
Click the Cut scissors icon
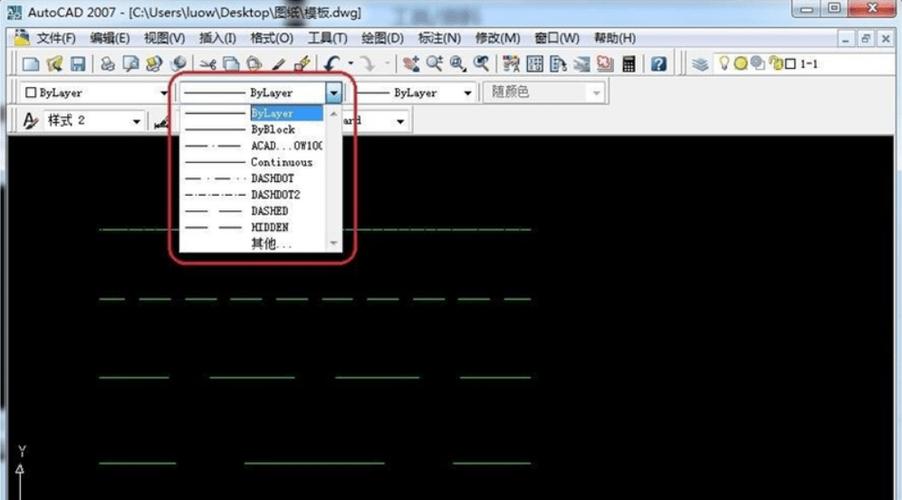point(208,64)
